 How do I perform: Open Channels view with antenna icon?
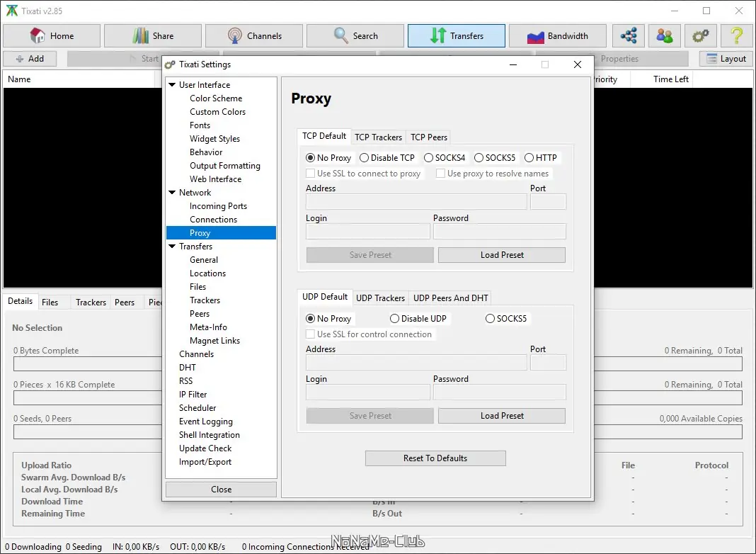(x=254, y=35)
